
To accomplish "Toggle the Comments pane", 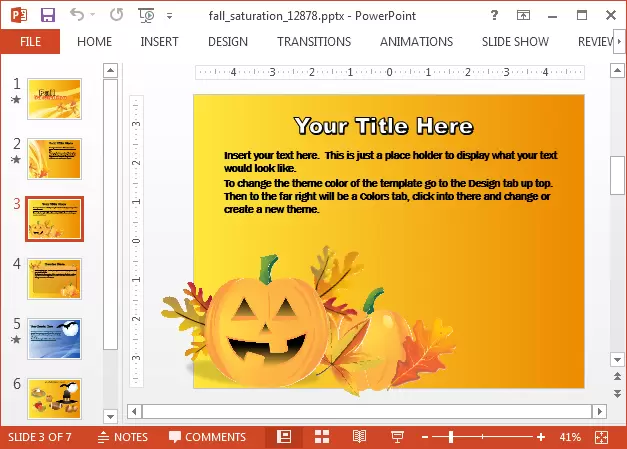I will (207, 437).
